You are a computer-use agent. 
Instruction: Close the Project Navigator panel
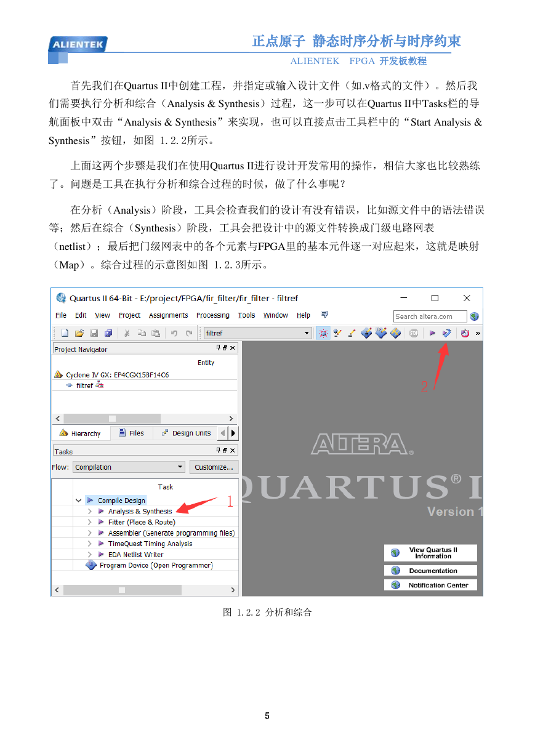[233, 348]
